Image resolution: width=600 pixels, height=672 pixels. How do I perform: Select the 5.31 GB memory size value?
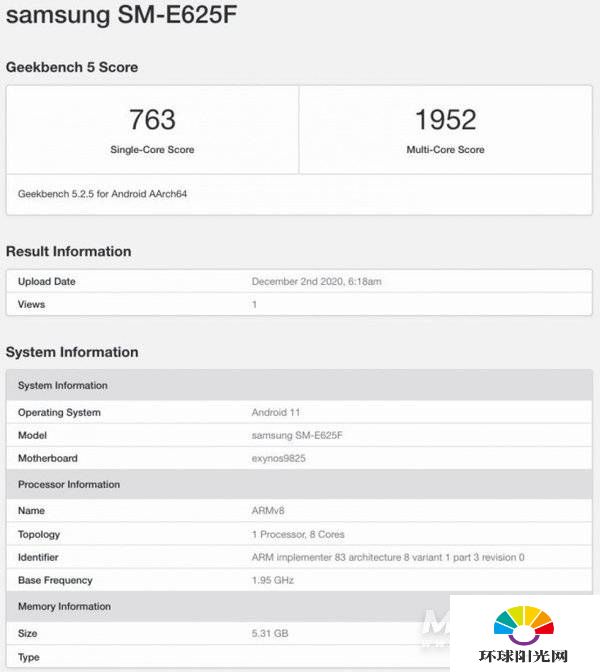pos(270,633)
